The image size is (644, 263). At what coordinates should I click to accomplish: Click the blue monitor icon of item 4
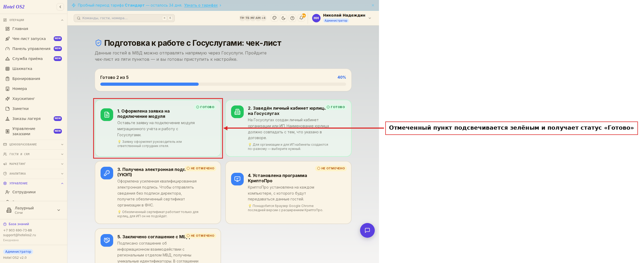tap(237, 179)
